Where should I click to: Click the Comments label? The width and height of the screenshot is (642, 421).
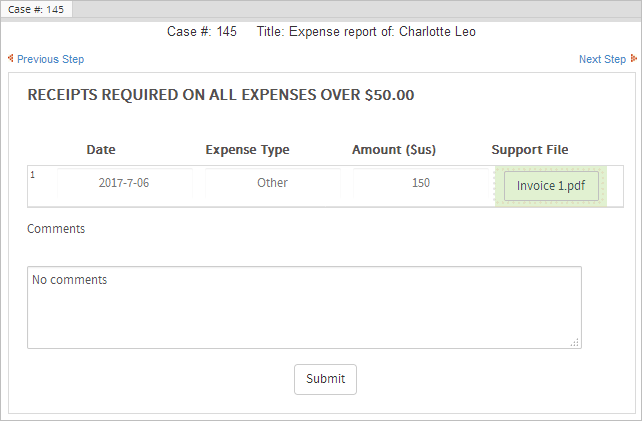tap(56, 229)
